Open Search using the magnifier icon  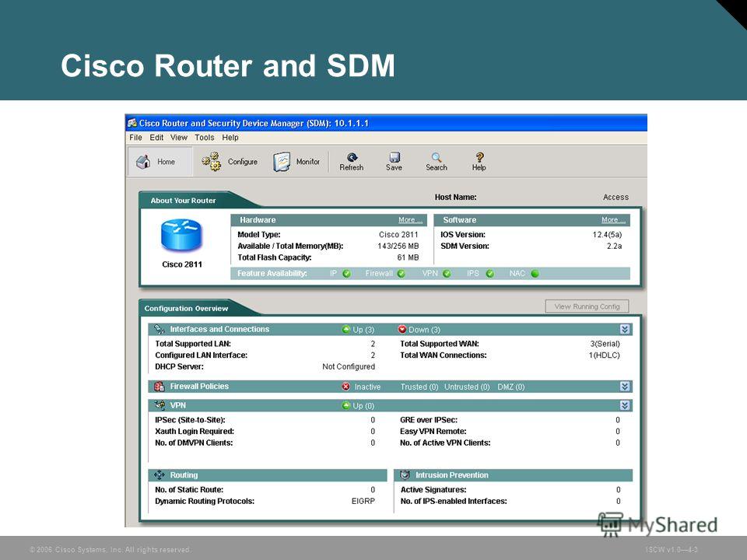click(x=437, y=157)
